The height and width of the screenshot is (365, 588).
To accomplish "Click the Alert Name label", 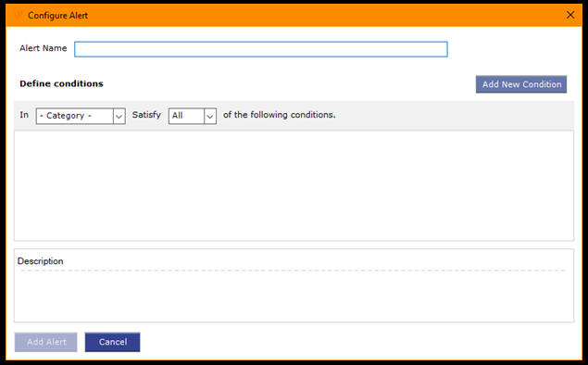I will [x=44, y=48].
